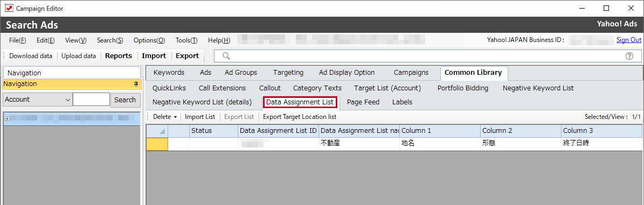Expand the account tree node plus icon
This screenshot has width=644, height=205.
(6, 118)
